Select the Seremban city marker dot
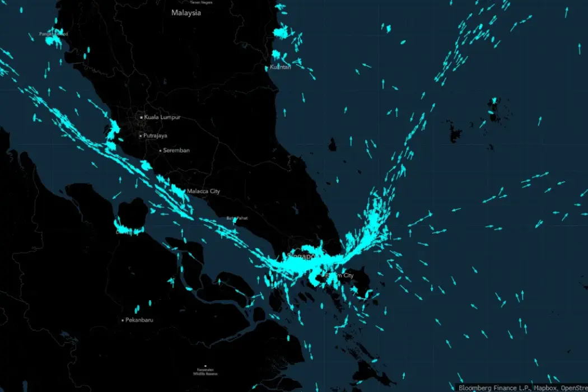This screenshot has height=392, width=588. tap(161, 151)
